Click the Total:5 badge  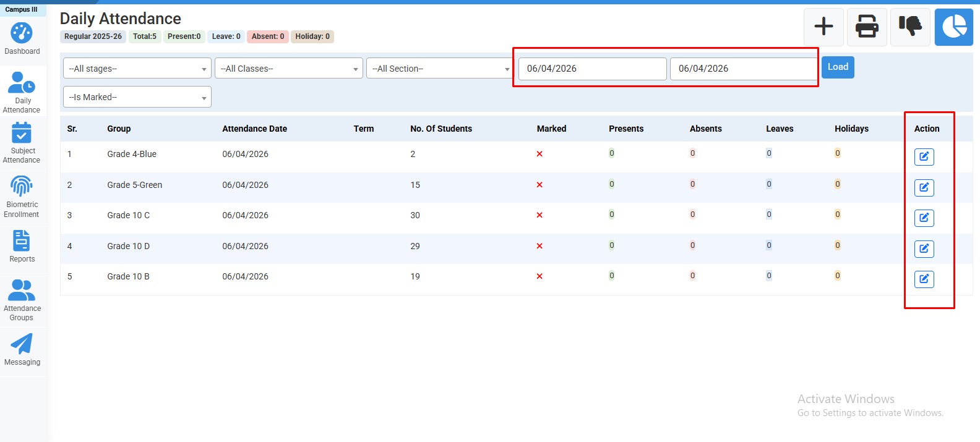point(145,36)
